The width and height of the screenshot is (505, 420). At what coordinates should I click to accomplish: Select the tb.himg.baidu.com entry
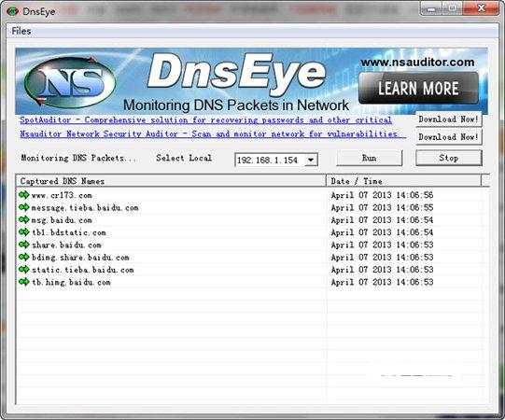71,283
